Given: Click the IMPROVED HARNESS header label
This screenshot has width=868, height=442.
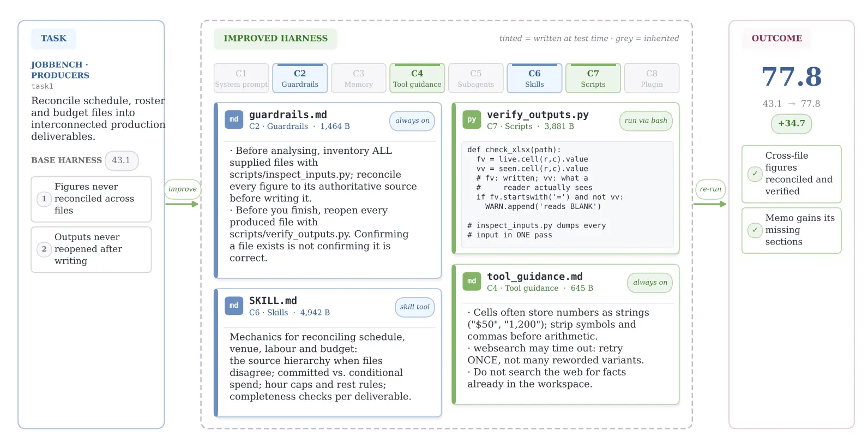Looking at the screenshot, I should (276, 38).
